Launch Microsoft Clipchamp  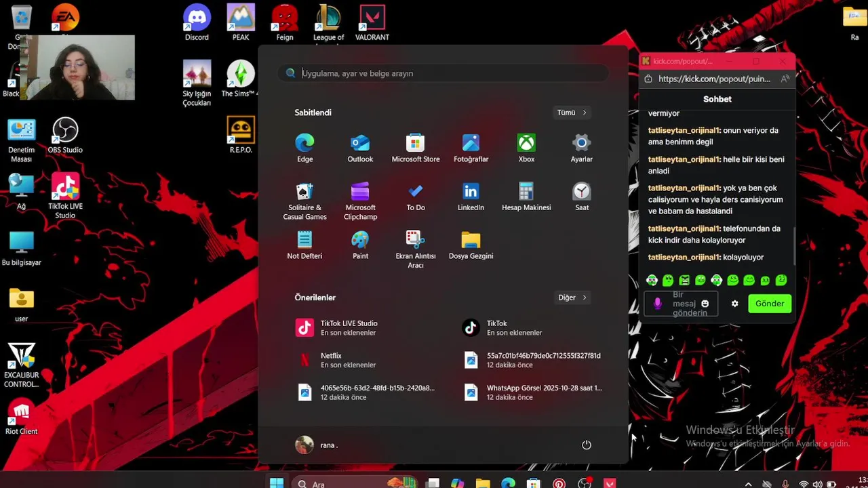[x=360, y=201]
